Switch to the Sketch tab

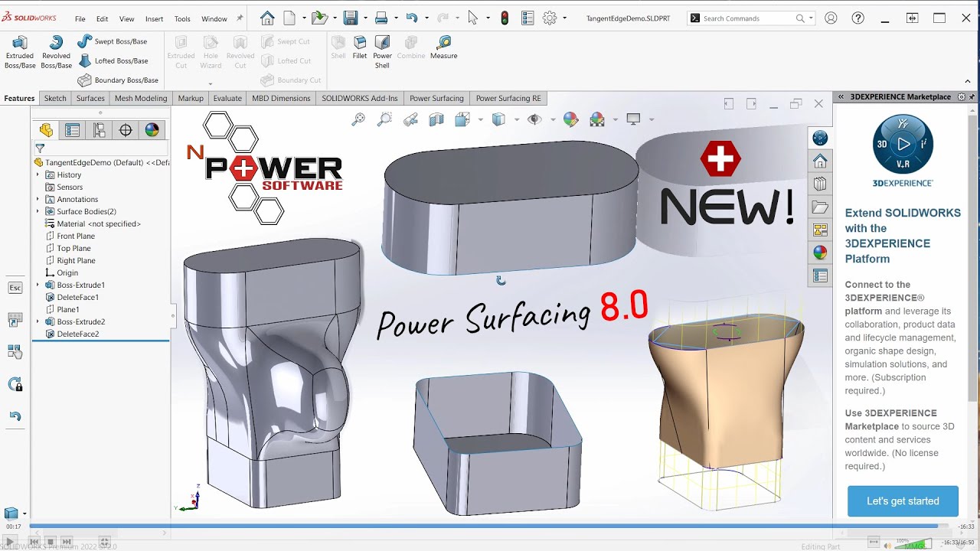point(55,98)
